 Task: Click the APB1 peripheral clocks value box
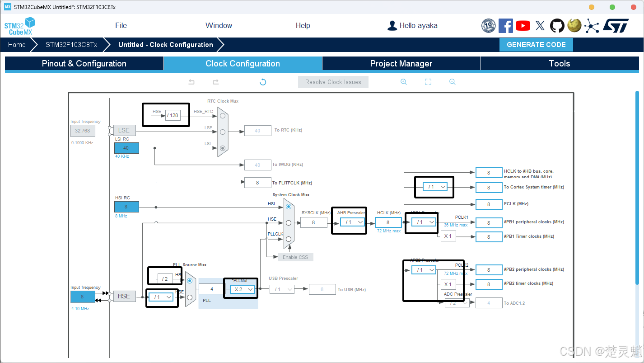point(489,222)
